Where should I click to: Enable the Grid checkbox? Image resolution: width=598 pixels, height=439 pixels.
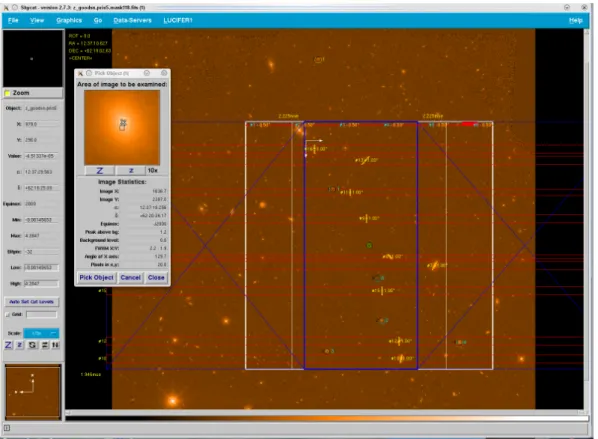(x=7, y=315)
